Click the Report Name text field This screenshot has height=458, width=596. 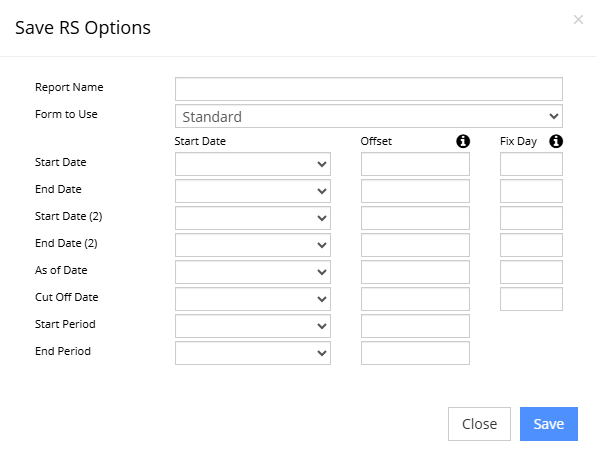click(369, 89)
